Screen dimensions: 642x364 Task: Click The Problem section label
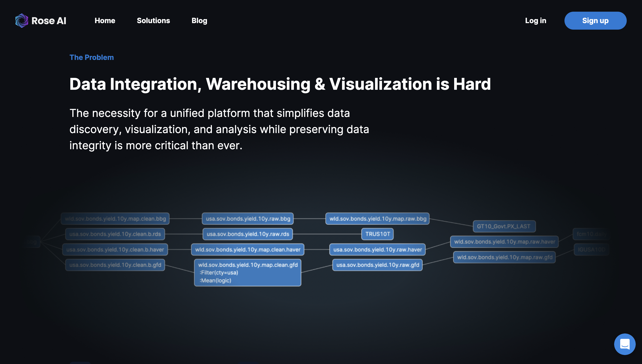[91, 57]
